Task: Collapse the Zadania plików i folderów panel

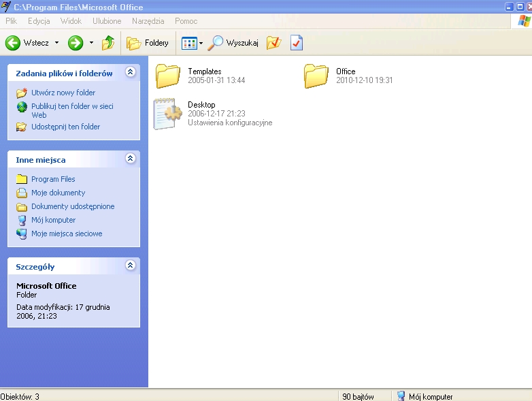Action: [131, 72]
